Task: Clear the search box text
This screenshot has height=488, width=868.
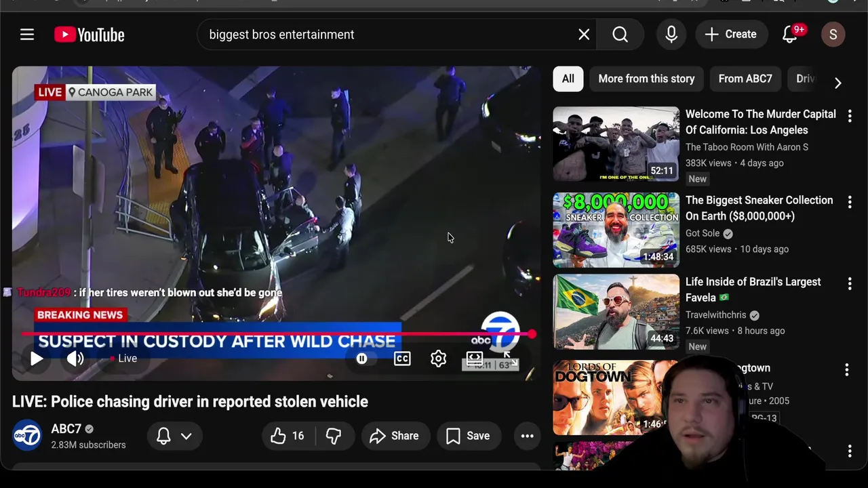Action: click(584, 35)
